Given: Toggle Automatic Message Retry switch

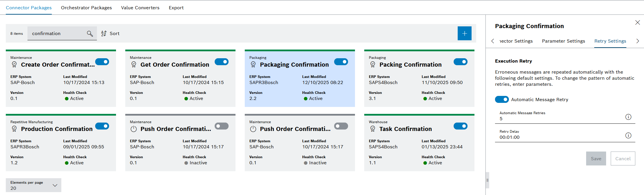Looking at the screenshot, I should (502, 99).
